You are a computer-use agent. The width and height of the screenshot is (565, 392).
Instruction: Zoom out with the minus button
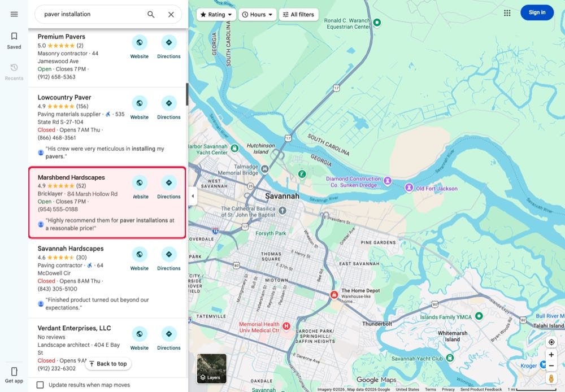pos(551,365)
